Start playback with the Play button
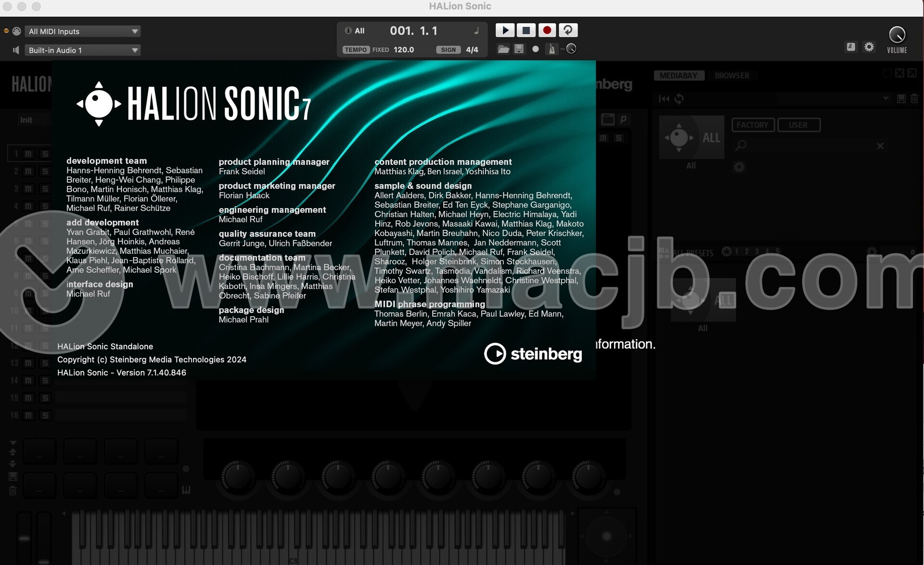The image size is (924, 565). pos(505,30)
